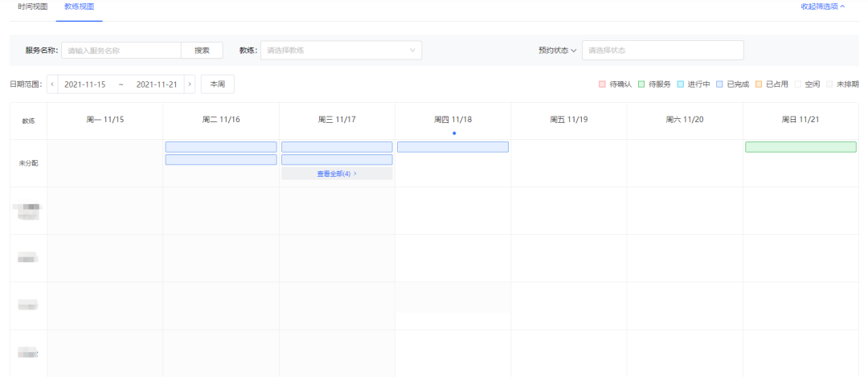Image resolution: width=868 pixels, height=377 pixels.
Task: Click the 周日 11/21 column header
Action: pos(800,120)
